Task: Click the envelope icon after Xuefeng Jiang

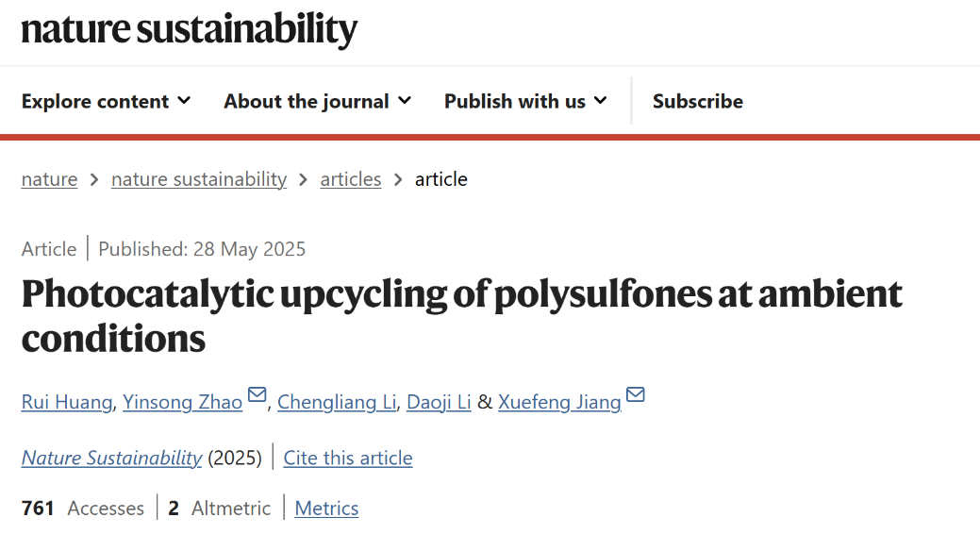Action: point(635,394)
